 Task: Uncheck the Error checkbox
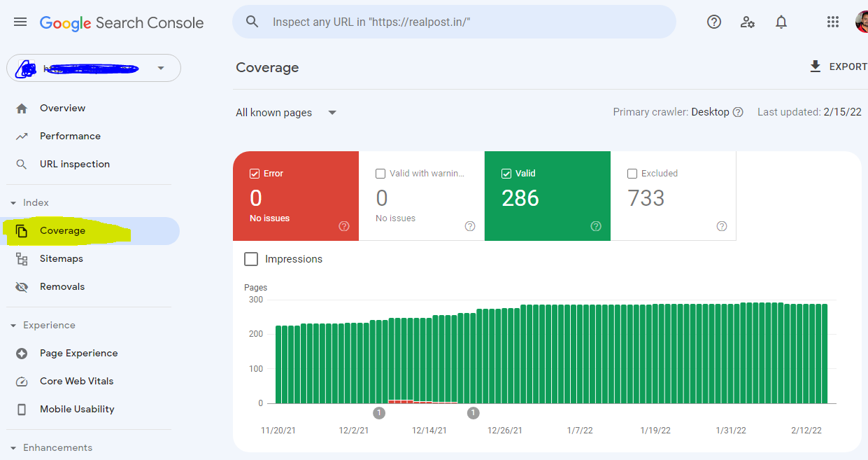[255, 174]
